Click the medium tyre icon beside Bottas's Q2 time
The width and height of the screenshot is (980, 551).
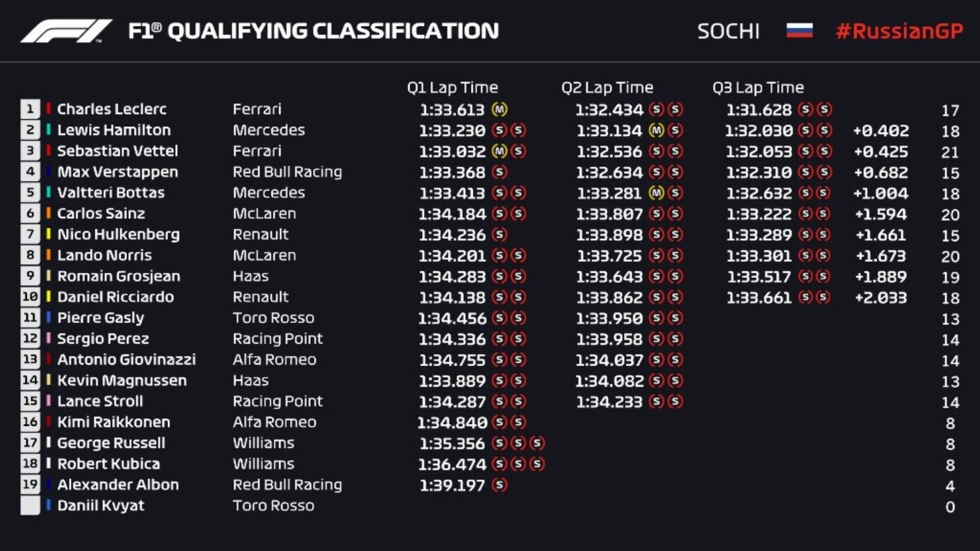[656, 193]
